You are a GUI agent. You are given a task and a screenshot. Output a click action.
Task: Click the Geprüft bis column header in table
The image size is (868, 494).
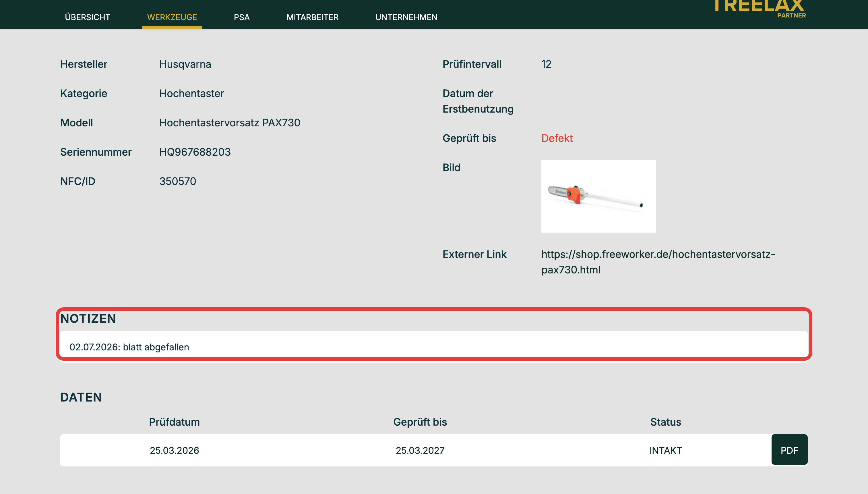coord(420,422)
